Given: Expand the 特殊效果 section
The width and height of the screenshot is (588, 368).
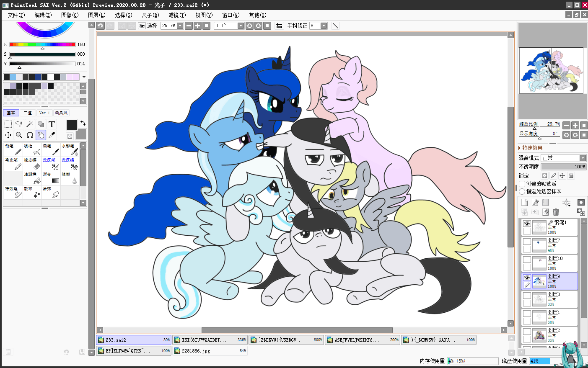Looking at the screenshot, I should click(520, 148).
